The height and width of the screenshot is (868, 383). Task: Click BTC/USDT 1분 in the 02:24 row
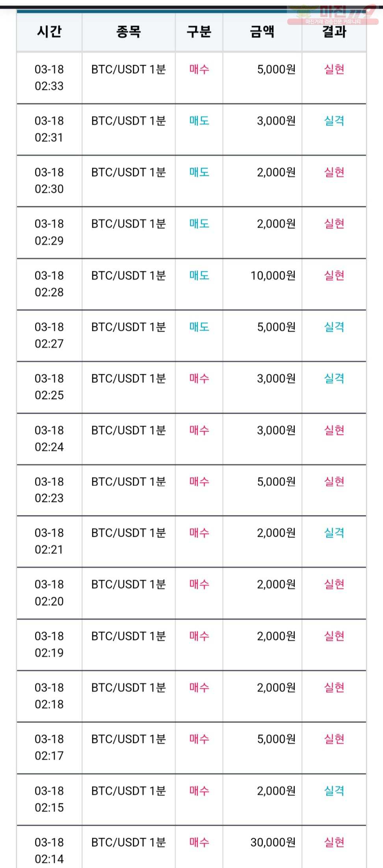128,430
